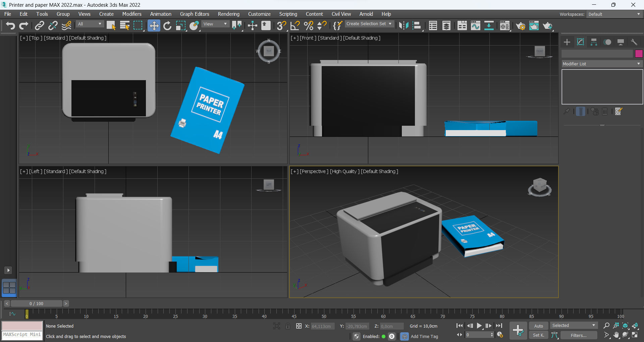The width and height of the screenshot is (644, 342).
Task: Click the pink object color swatch
Action: tap(639, 54)
